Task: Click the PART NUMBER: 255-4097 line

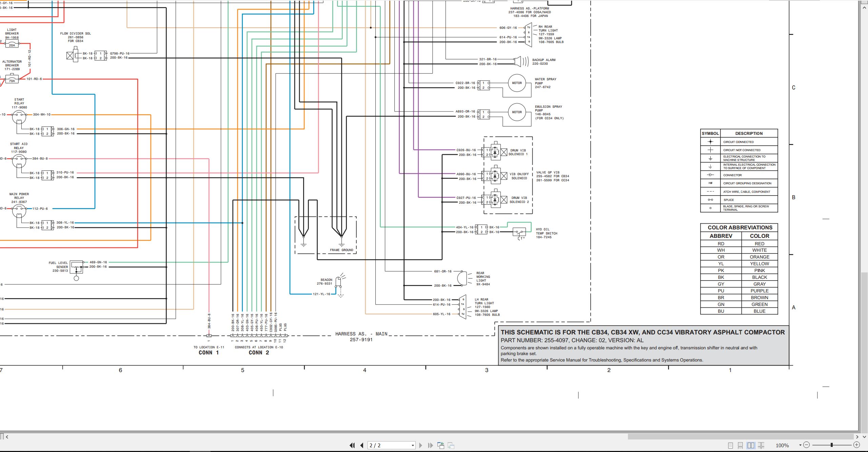Action: click(x=572, y=340)
